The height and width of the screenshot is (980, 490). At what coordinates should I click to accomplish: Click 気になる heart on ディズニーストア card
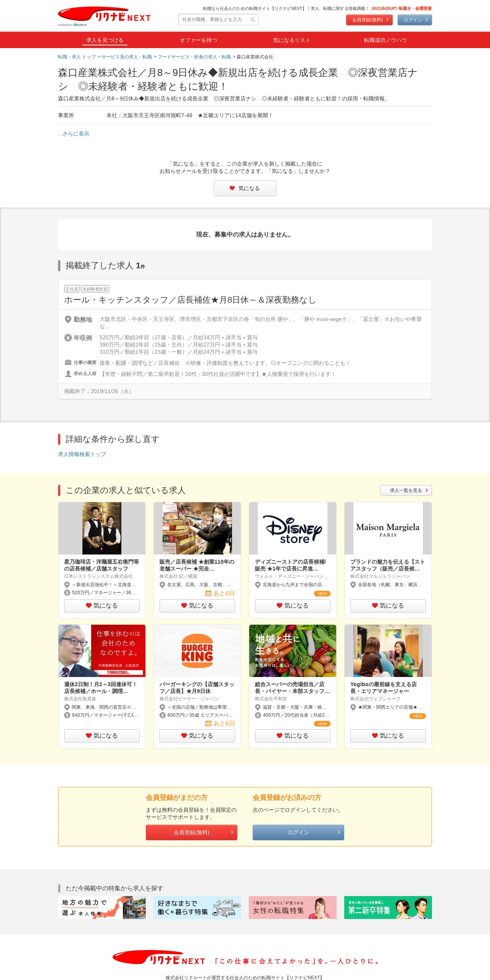[293, 606]
